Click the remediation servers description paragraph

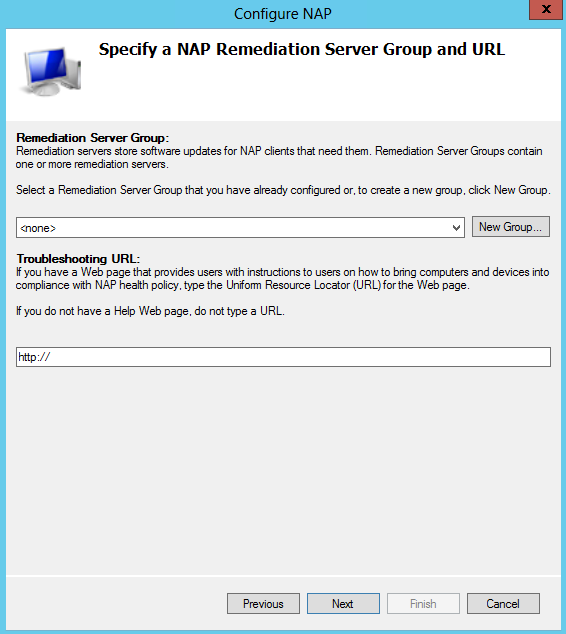279,158
